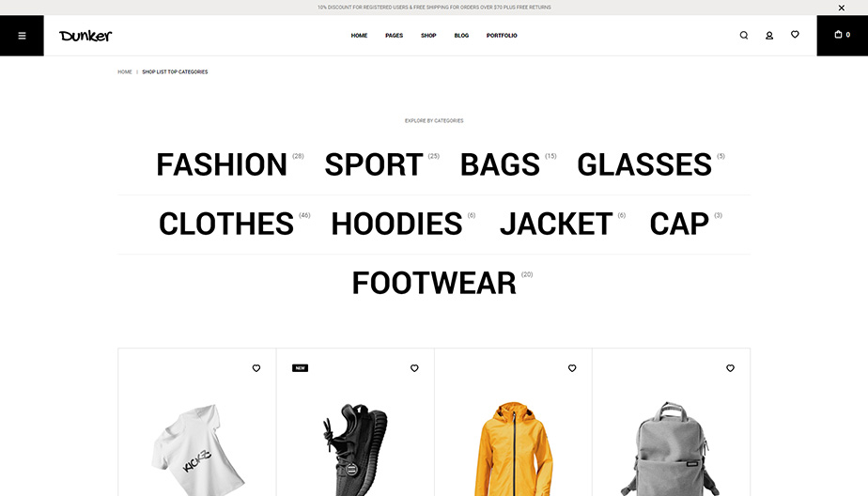Add yellow jacket to wishlist
The height and width of the screenshot is (496, 868).
click(x=572, y=368)
